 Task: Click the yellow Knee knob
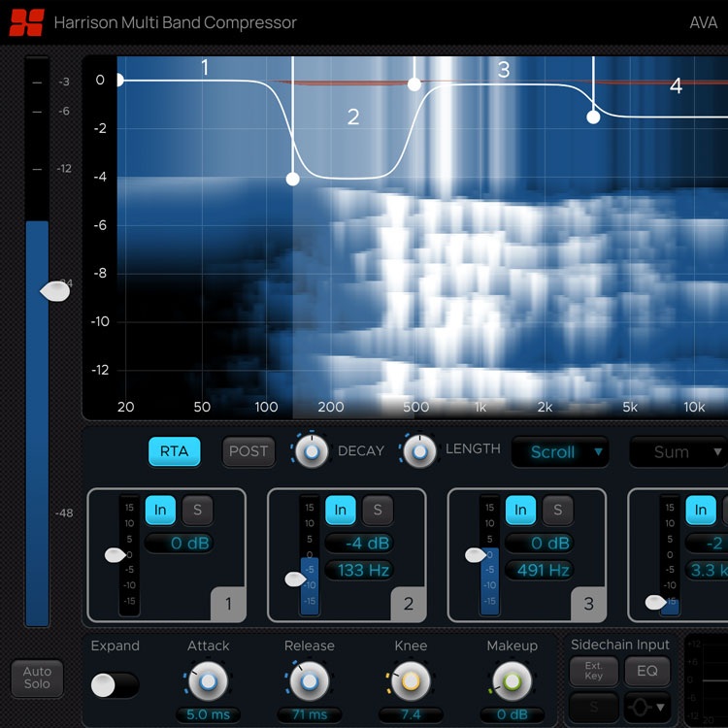(x=411, y=681)
